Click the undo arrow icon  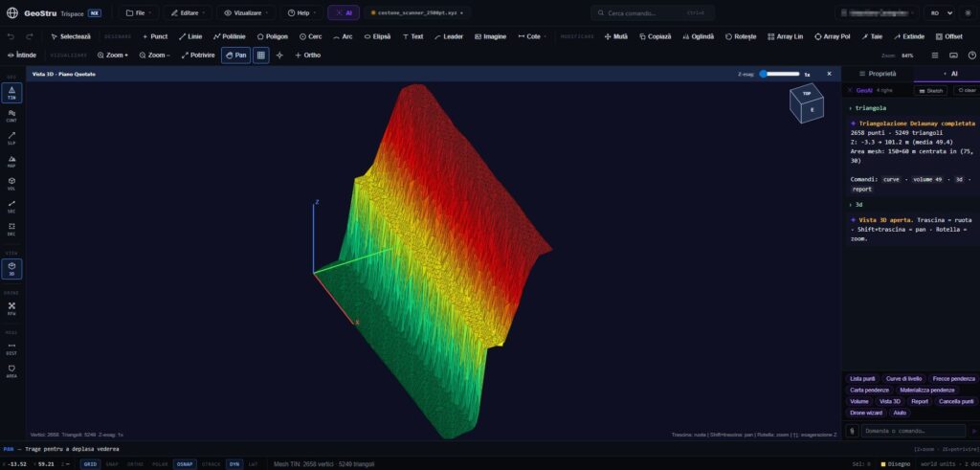pos(11,37)
